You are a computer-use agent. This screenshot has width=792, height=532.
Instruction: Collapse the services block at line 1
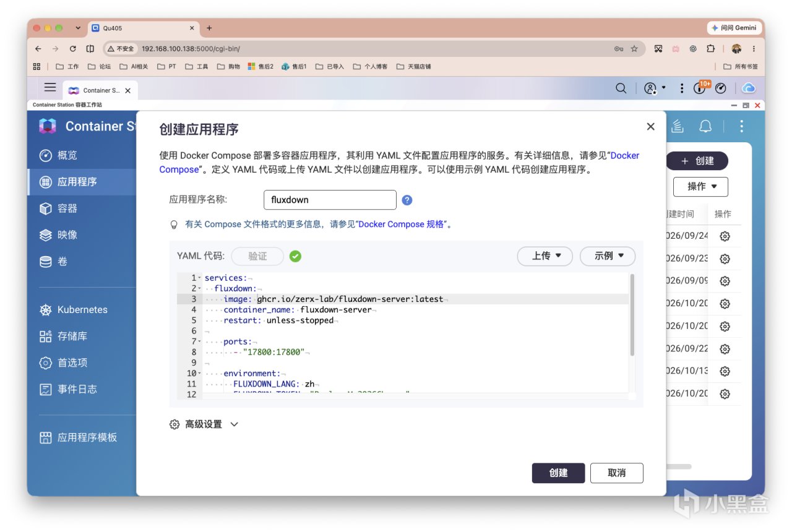199,278
